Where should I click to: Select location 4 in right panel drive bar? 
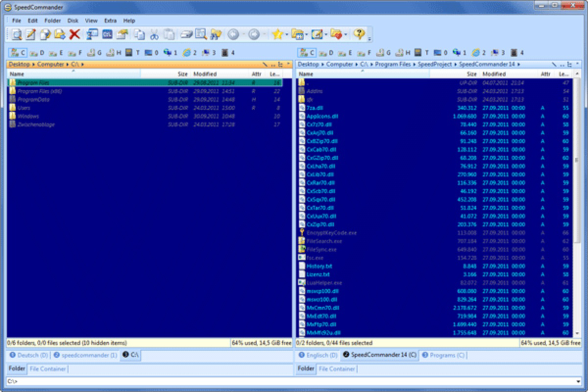pos(517,52)
